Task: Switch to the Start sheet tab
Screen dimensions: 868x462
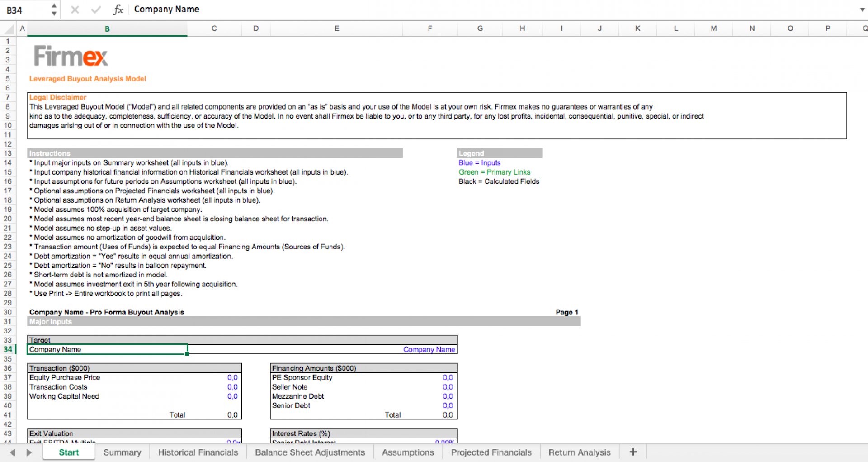Action: 69,452
